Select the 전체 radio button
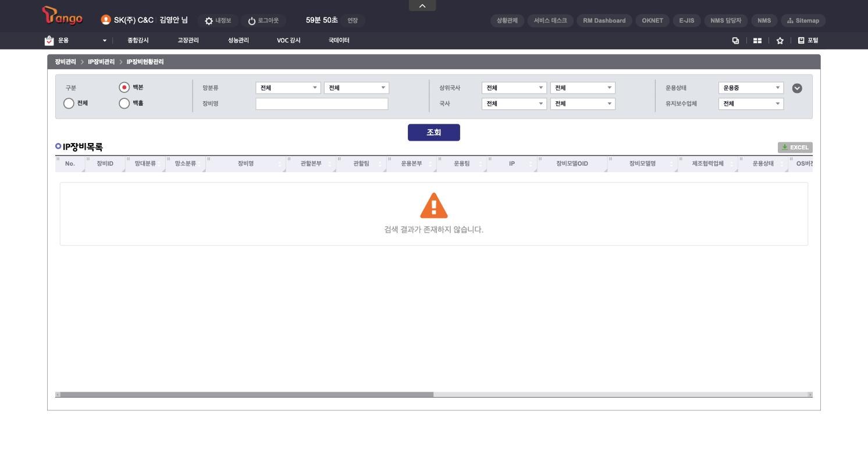The width and height of the screenshot is (868, 472). (69, 103)
